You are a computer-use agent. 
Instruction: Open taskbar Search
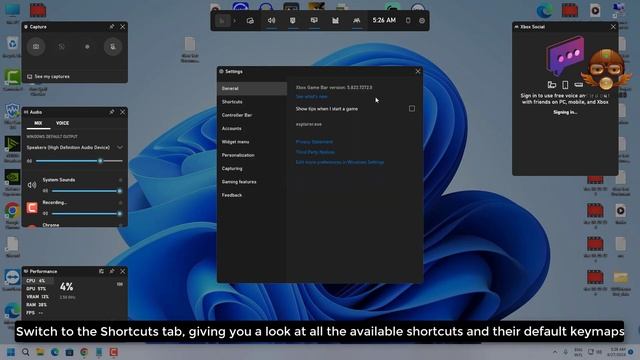[x=25, y=352]
